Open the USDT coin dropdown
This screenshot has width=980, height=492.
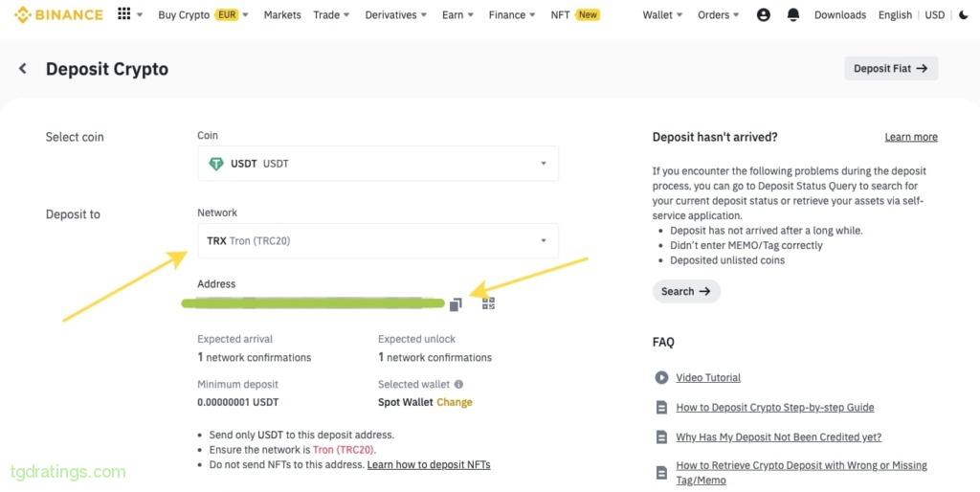[x=378, y=164]
